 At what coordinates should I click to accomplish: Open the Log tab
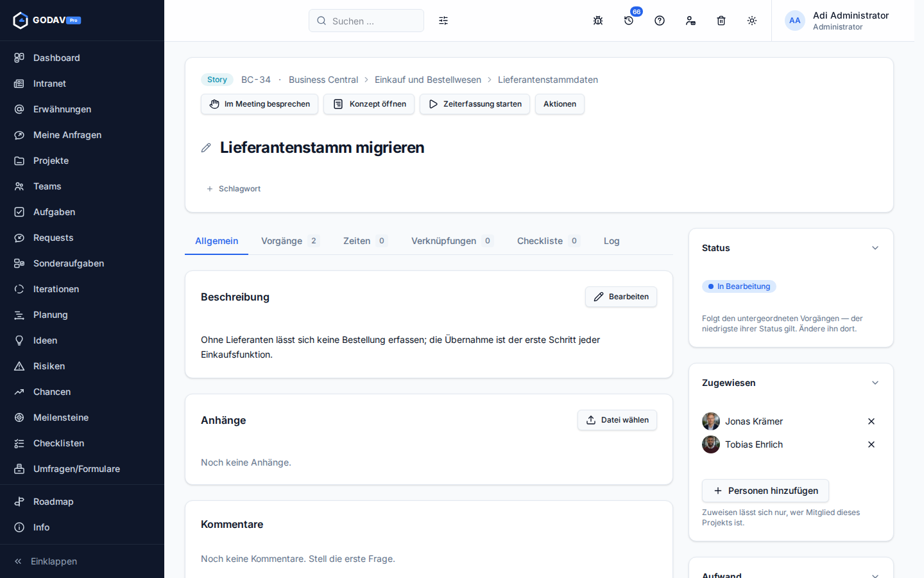pyautogui.click(x=612, y=241)
